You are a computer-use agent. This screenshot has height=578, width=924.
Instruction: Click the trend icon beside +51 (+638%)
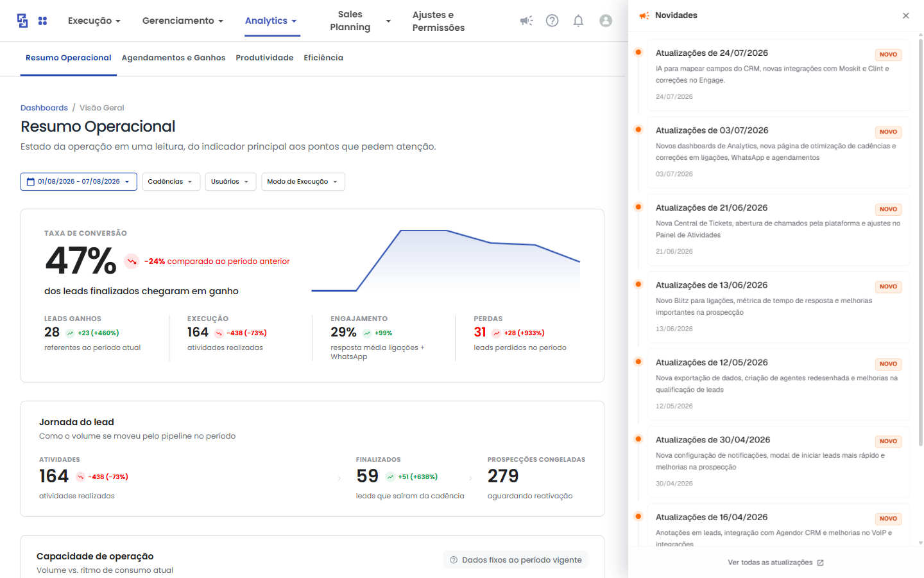pos(390,477)
